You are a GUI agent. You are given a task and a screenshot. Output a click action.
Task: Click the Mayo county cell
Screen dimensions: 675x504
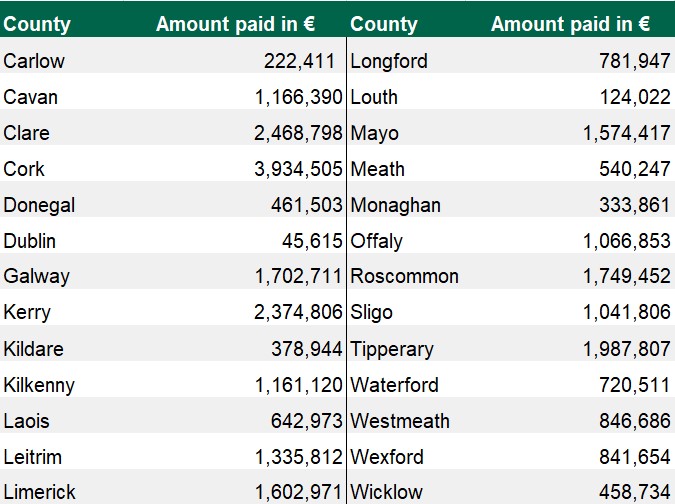(x=375, y=133)
